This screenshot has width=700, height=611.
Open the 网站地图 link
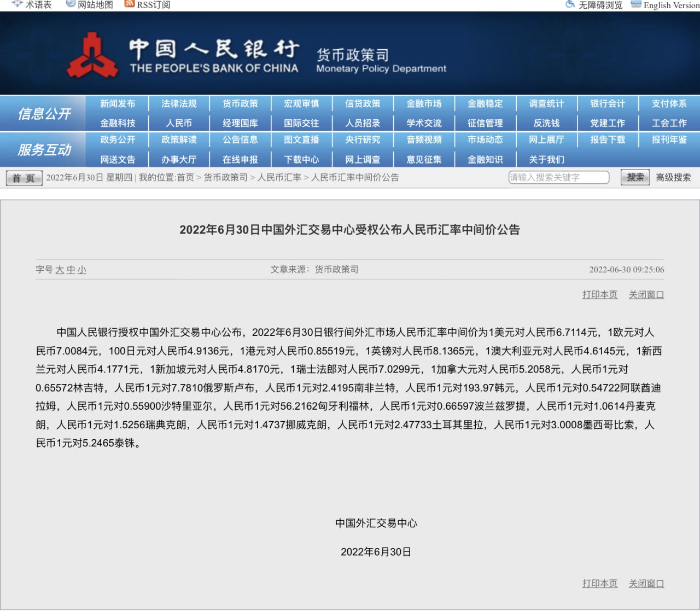click(x=95, y=4)
